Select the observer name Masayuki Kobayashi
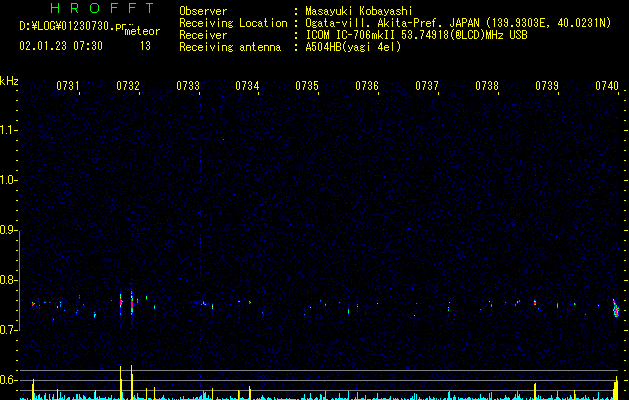 click(359, 11)
